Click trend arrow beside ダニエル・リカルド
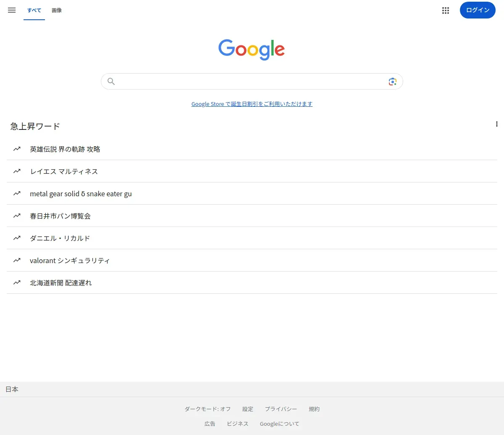 click(x=17, y=238)
